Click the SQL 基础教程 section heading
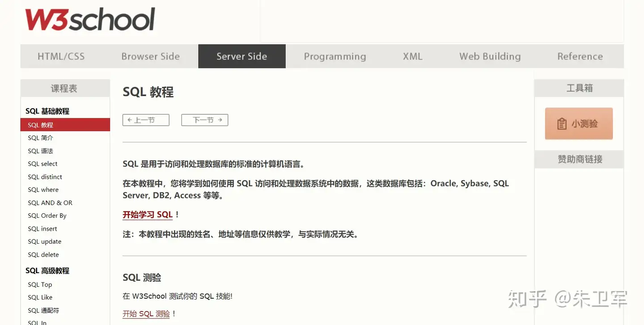644x325 pixels. 47,111
